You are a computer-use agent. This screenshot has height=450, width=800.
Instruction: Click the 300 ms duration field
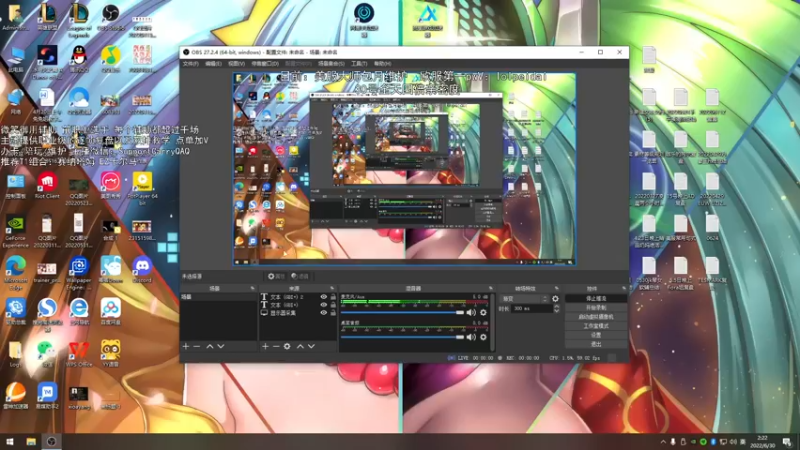coord(531,309)
